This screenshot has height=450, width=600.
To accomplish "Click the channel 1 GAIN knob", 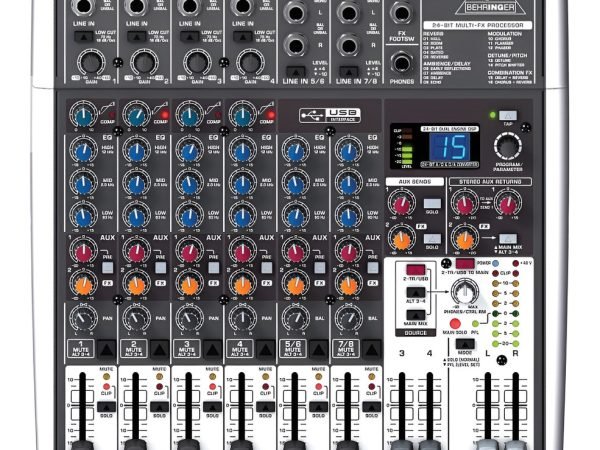I will [90, 62].
